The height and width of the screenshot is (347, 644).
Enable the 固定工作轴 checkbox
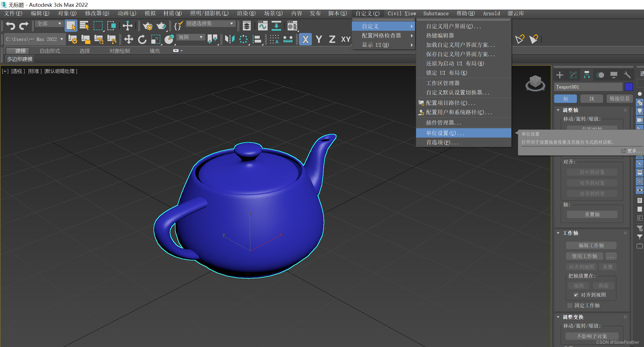point(570,306)
